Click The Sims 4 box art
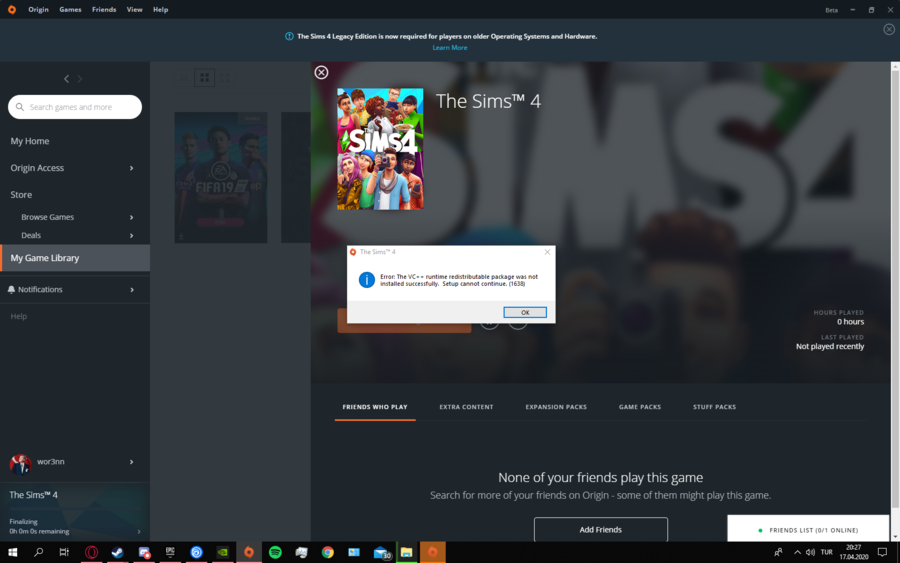 380,149
